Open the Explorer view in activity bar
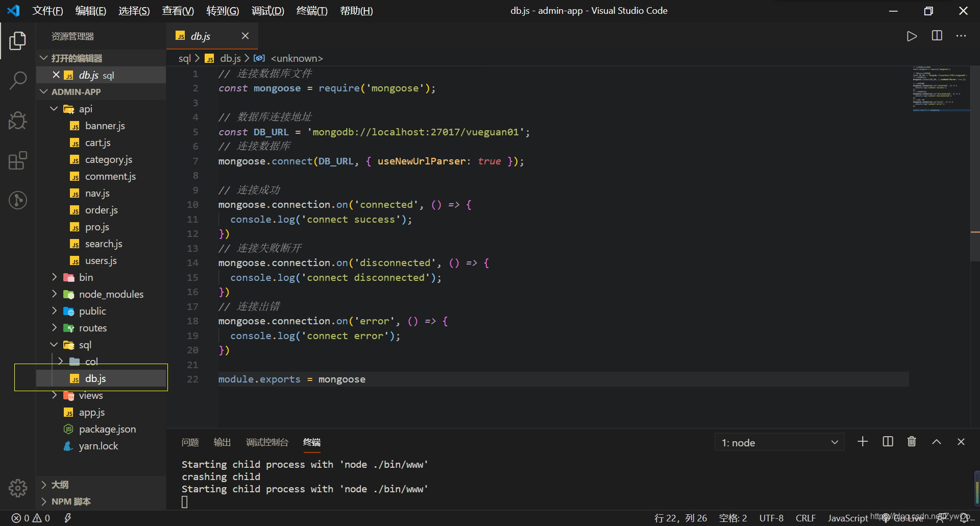This screenshot has height=526, width=980. tap(18, 41)
